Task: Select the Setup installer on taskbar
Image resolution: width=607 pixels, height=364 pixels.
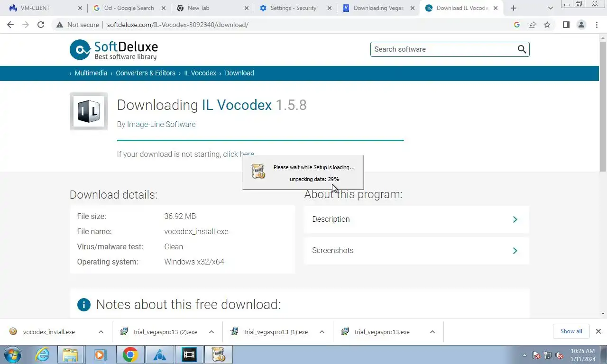Action: point(218,355)
